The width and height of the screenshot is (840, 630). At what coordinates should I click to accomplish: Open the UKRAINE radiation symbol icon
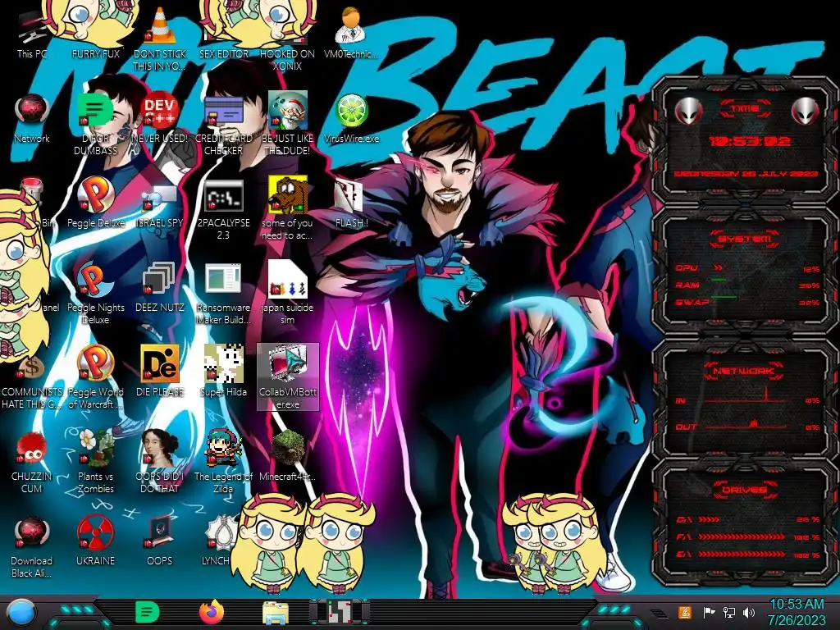95,541
